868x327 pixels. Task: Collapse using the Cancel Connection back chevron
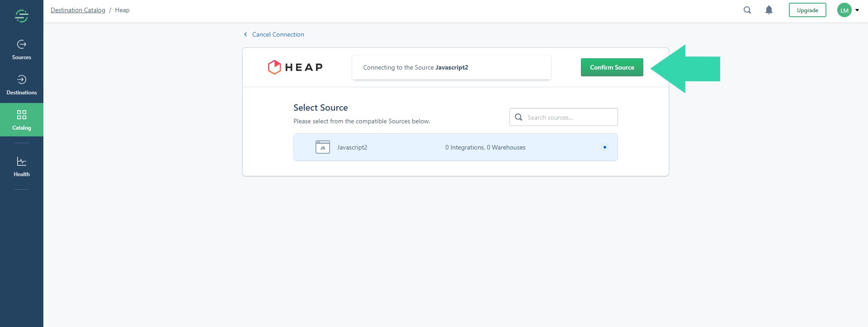click(x=245, y=34)
